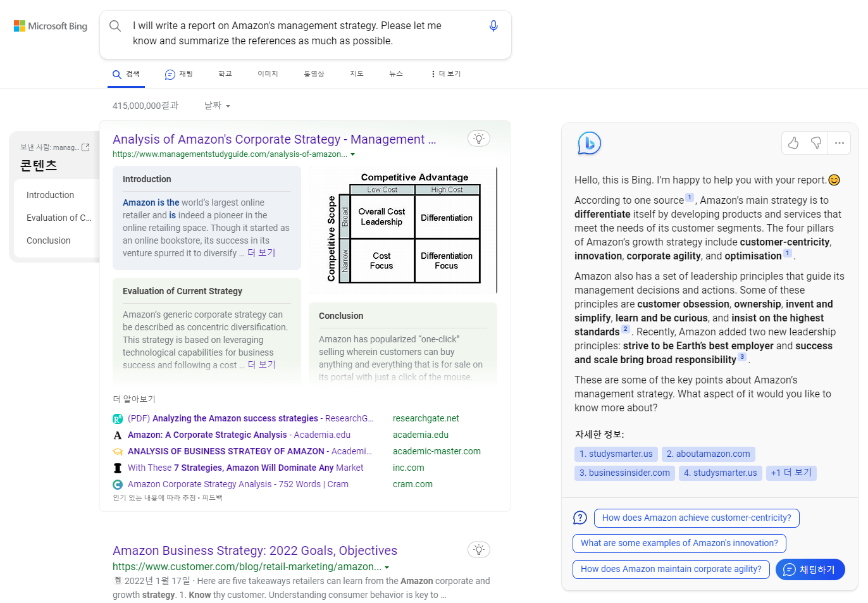Jump to Evaluation of C... in 콘텐츠 sidebar
The image size is (868, 603).
[59, 218]
